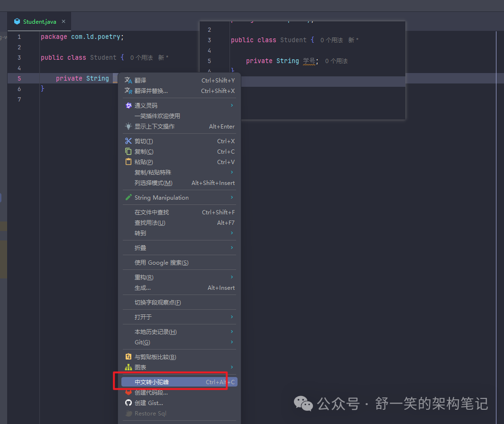Expand the Git(G) submenu

point(179,342)
